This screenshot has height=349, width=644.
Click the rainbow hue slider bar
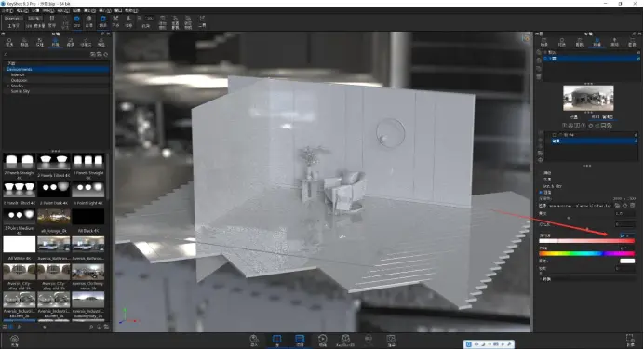[x=587, y=254]
